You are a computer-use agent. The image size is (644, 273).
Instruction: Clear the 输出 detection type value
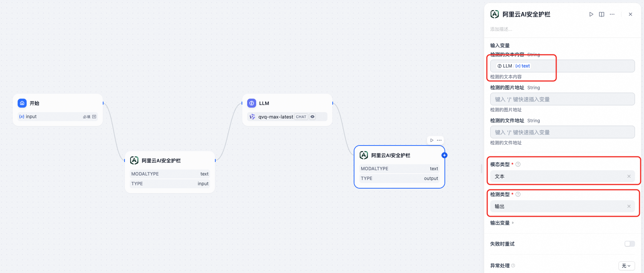[x=629, y=206]
